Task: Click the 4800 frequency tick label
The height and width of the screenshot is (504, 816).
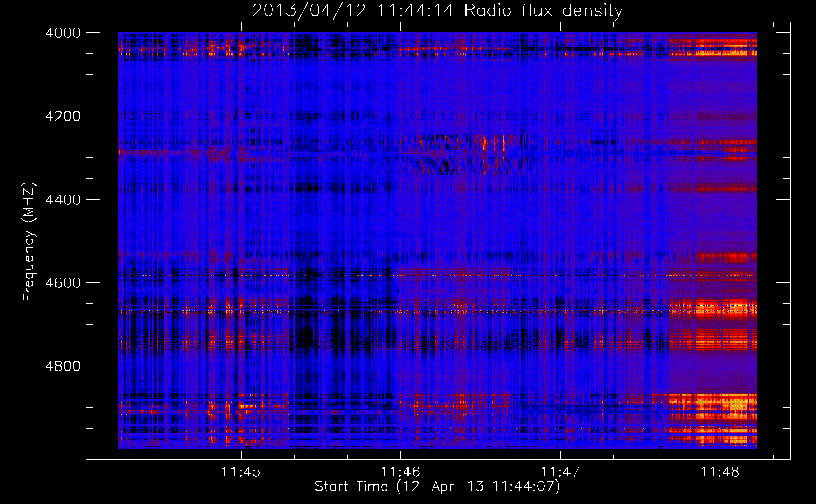Action: click(63, 366)
